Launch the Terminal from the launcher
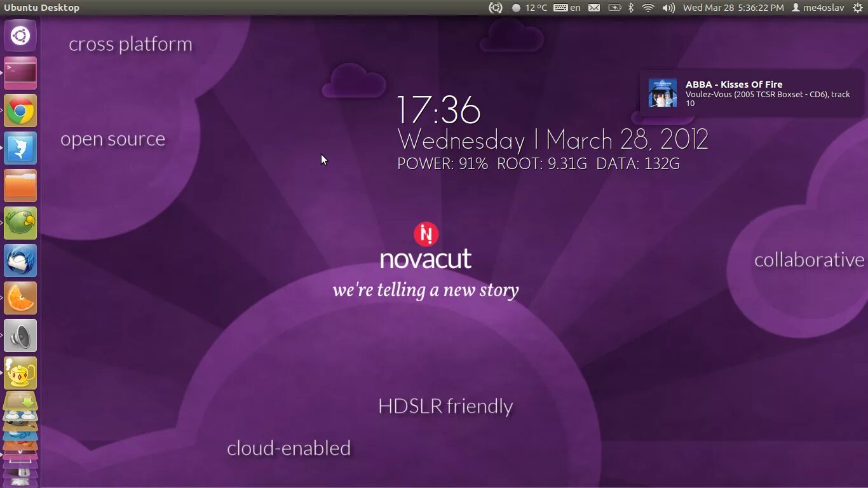This screenshot has height=488, width=868. coord(20,73)
